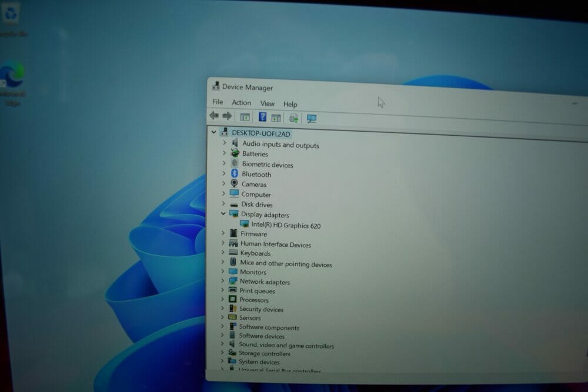588x392 pixels.
Task: Click the Sensors icon
Action: [x=232, y=317]
